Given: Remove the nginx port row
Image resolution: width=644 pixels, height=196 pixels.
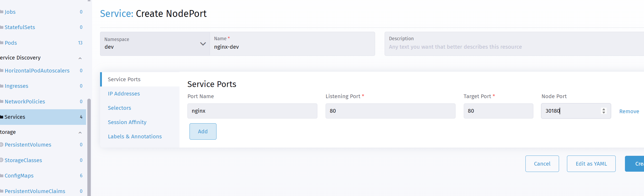Looking at the screenshot, I should pos(629,111).
